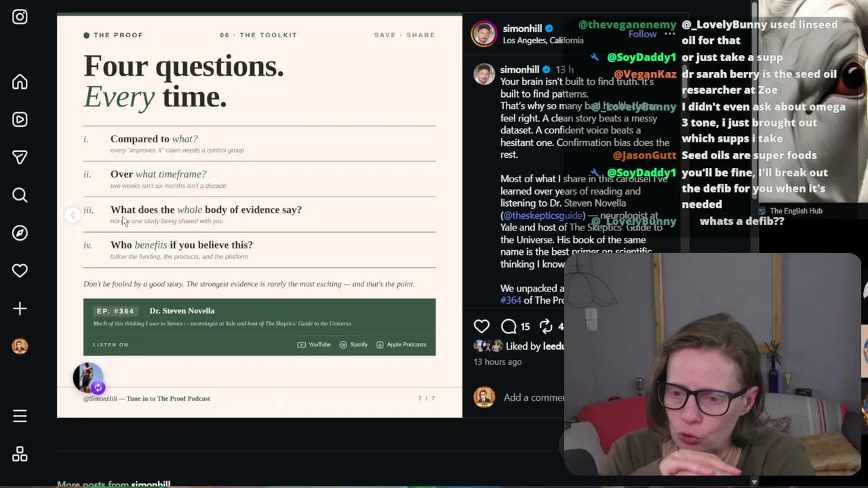Go to previous carousel slide arrow
The height and width of the screenshot is (488, 868).
coord(72,216)
